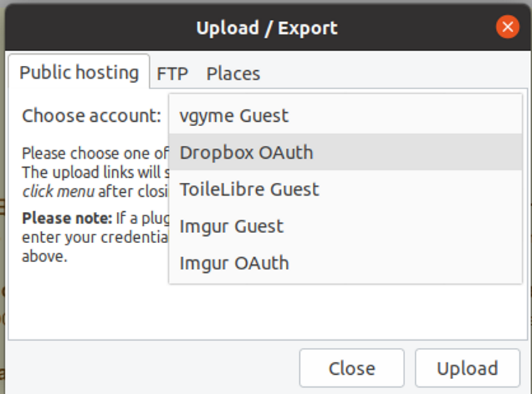Switch to the Public hosting tab
532x394 pixels.
tap(79, 72)
